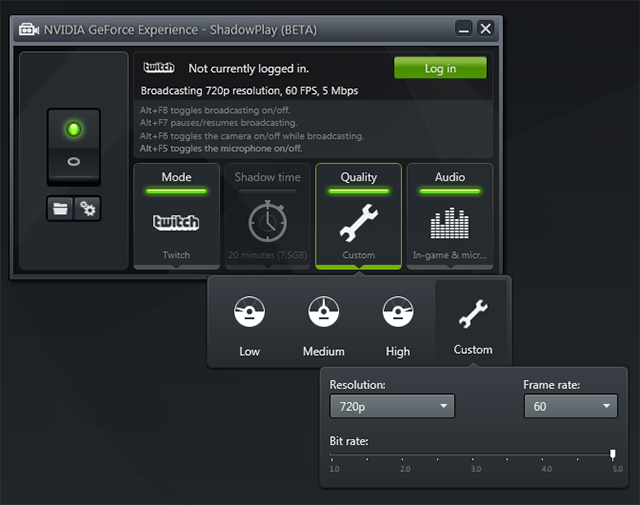Click the 'Alt+F8 toggles broadcasting on/off.' hint

point(215,110)
